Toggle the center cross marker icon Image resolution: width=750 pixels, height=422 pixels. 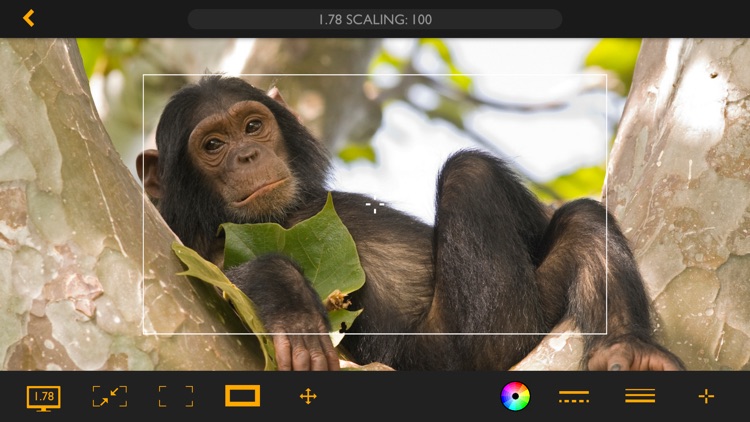pos(706,397)
